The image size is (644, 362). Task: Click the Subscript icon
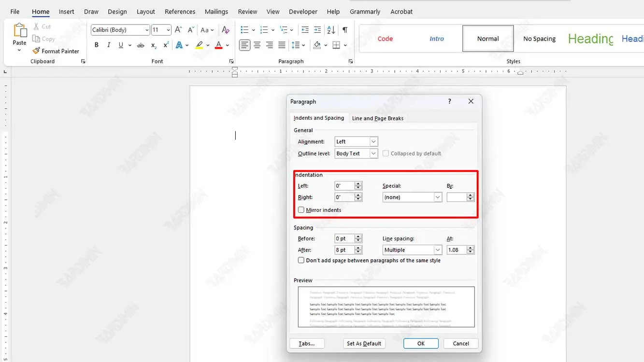[154, 45]
